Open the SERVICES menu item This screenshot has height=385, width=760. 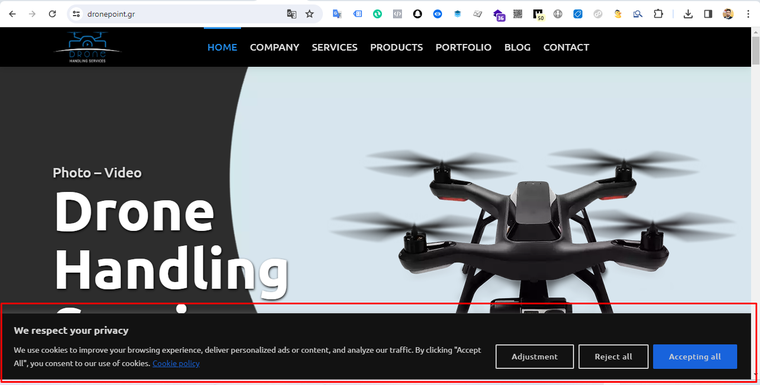coord(334,47)
